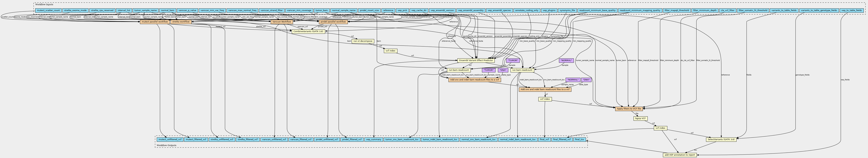Screen dimensions: 868x158
Task: Select the Ensembl Variant Effect Predictor step
Action: pos(476,60)
